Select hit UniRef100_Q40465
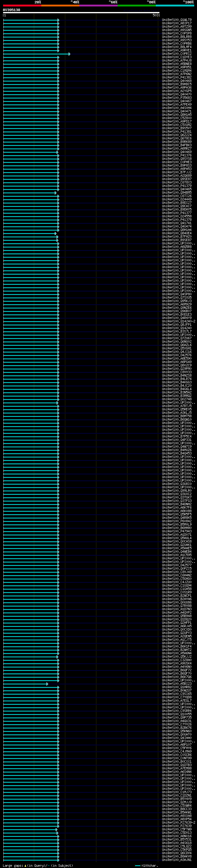The width and height of the screenshot is (197, 868). point(177,189)
